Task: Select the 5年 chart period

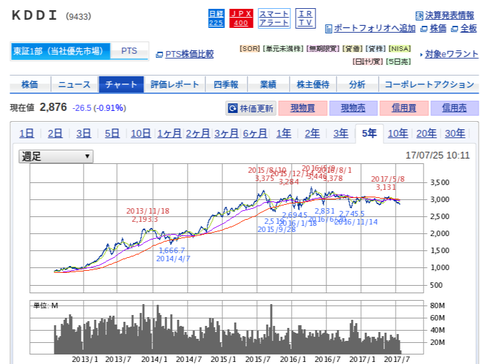Action: [x=369, y=134]
